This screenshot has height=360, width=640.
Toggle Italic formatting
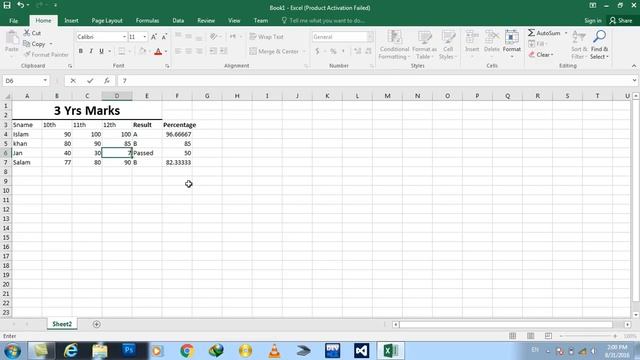click(x=91, y=51)
